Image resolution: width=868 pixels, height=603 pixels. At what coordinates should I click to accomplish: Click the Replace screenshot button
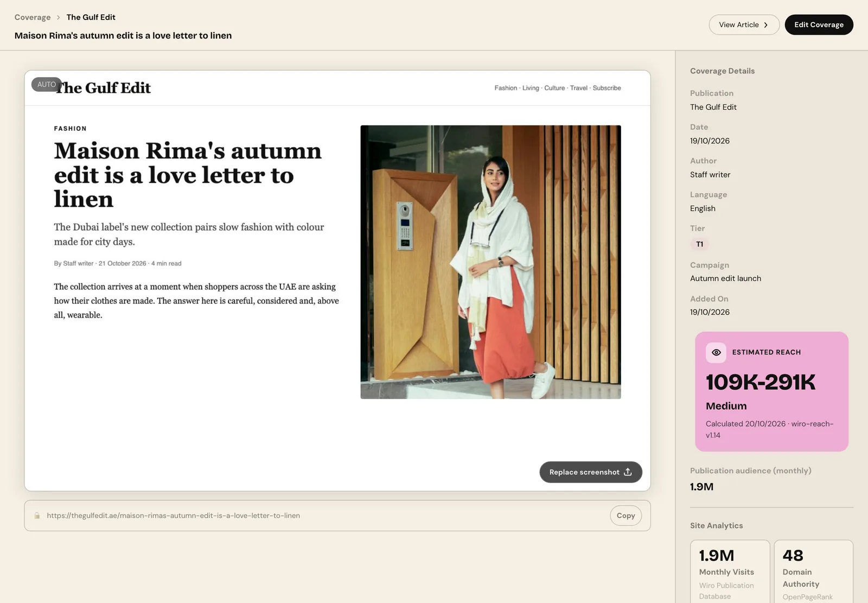click(x=591, y=472)
